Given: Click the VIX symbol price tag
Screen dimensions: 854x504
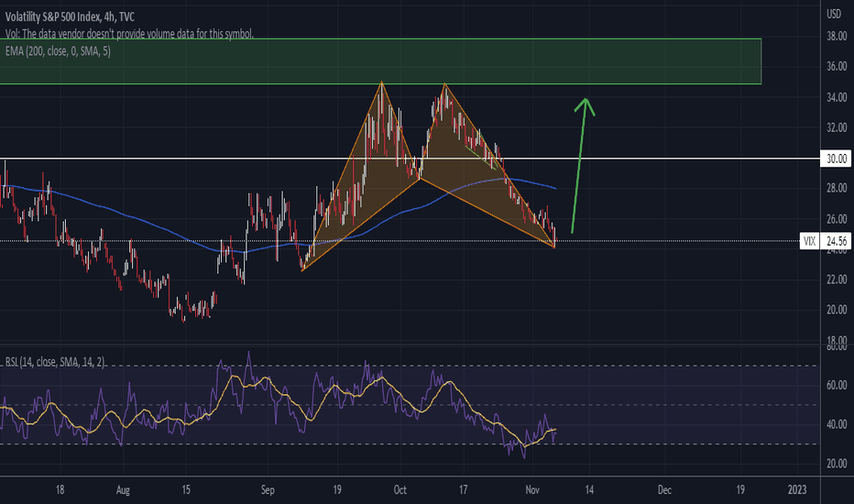Looking at the screenshot, I should pyautogui.click(x=809, y=241).
